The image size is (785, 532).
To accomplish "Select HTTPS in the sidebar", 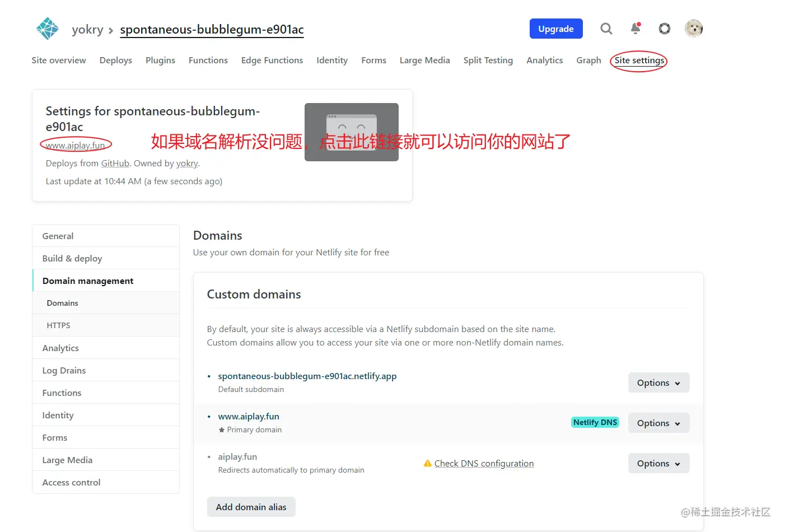I will coord(58,325).
